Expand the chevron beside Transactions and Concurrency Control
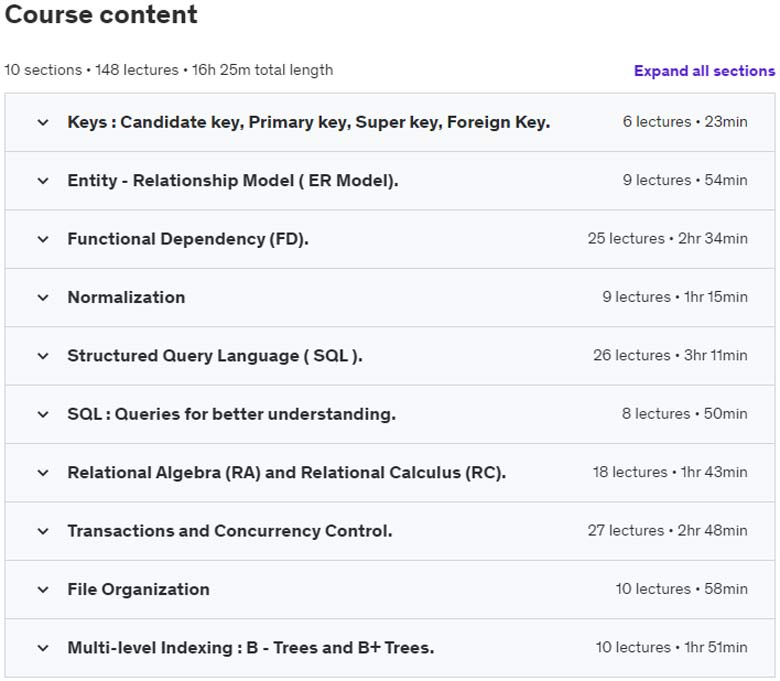Screen dimensions: 780x681 click(x=43, y=531)
